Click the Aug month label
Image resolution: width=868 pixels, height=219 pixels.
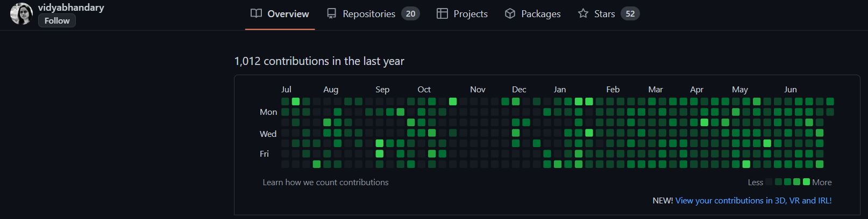click(x=331, y=90)
